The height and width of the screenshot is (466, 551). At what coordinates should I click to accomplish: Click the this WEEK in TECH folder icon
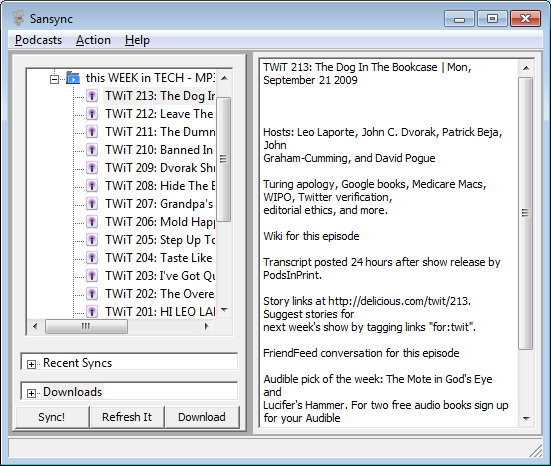coord(73,78)
